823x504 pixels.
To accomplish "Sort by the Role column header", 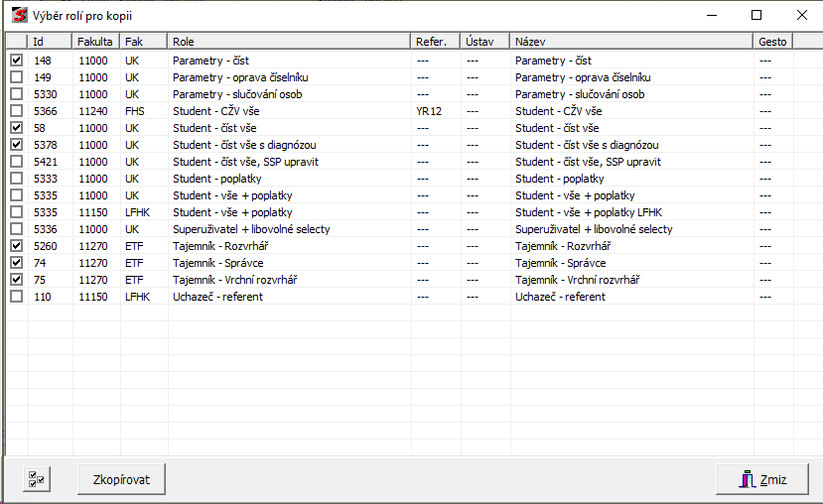I will coord(288,42).
